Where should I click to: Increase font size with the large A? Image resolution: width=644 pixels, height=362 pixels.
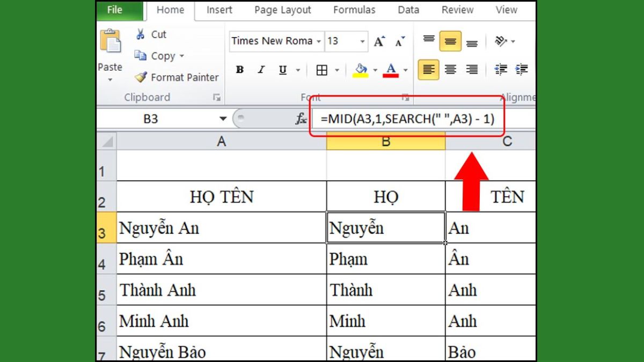[379, 41]
